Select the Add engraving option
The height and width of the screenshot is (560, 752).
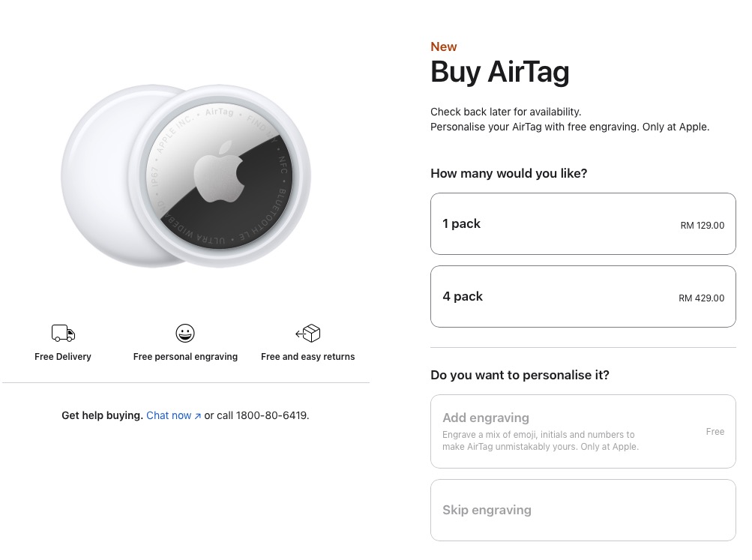click(583, 431)
